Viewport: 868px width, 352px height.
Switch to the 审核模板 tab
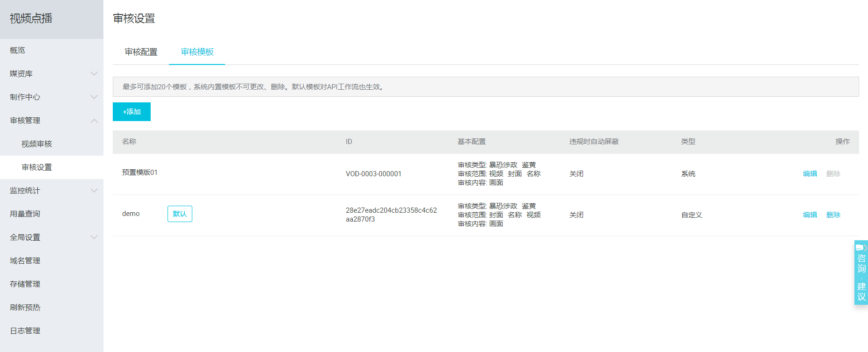pos(197,52)
